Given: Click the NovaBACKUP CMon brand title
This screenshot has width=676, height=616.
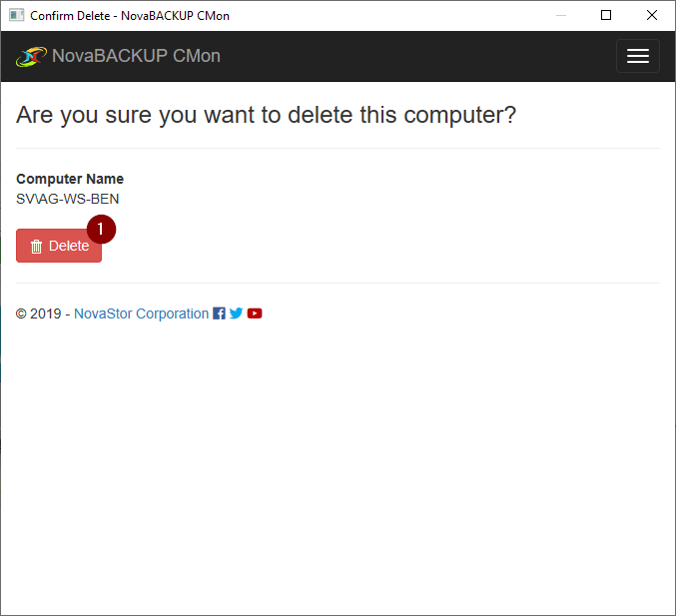Looking at the screenshot, I should [136, 56].
